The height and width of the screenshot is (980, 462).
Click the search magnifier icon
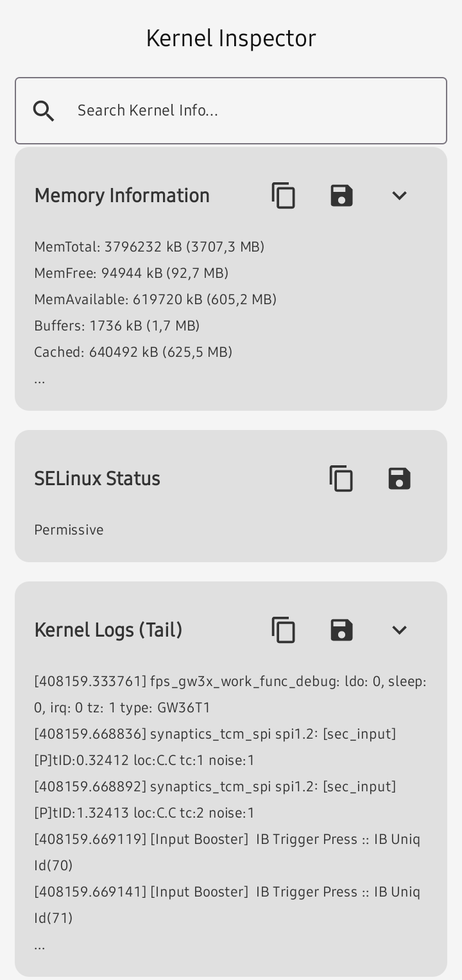(44, 111)
